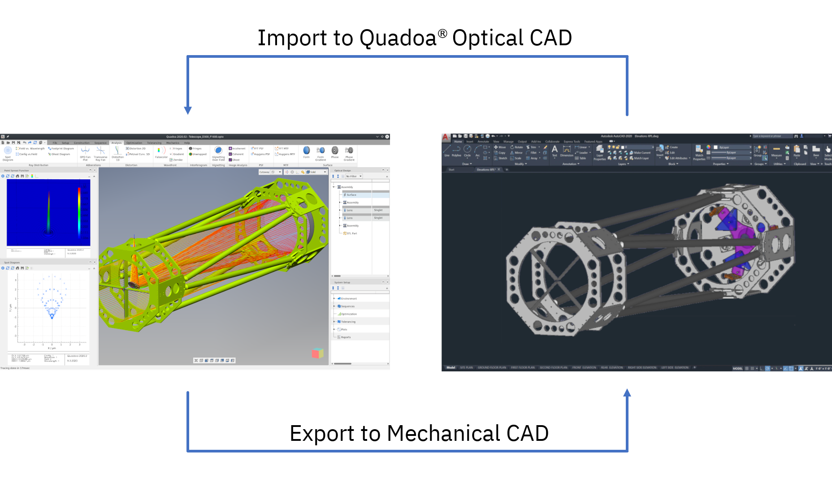
Task: Switch to the Setup ribbon tab in Quadoa
Action: [x=65, y=143]
